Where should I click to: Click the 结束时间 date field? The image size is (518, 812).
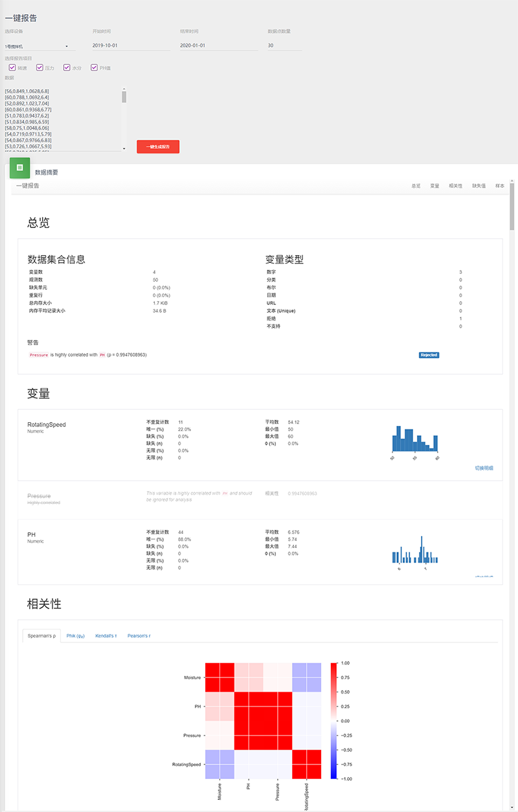[x=220, y=46]
